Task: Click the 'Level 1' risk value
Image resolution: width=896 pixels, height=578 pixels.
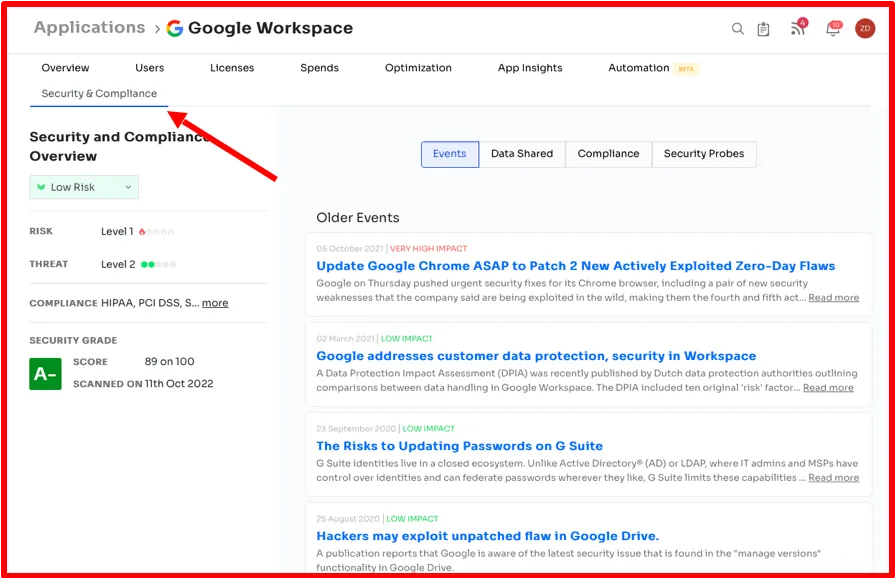Action: (x=117, y=232)
